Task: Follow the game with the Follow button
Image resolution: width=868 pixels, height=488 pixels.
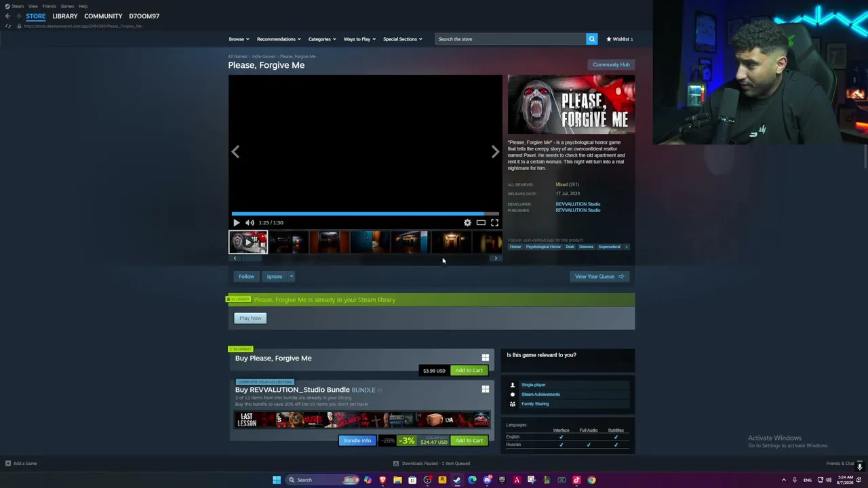Action: click(246, 277)
